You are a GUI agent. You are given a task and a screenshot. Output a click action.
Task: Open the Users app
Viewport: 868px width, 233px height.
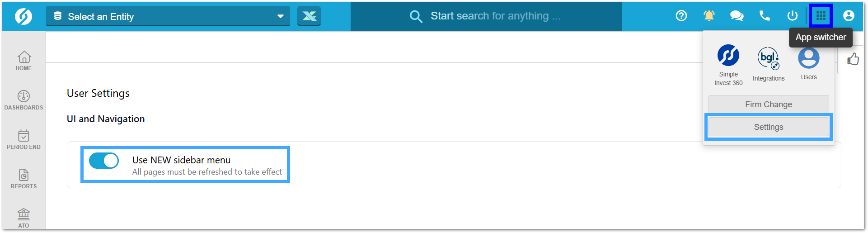(809, 64)
